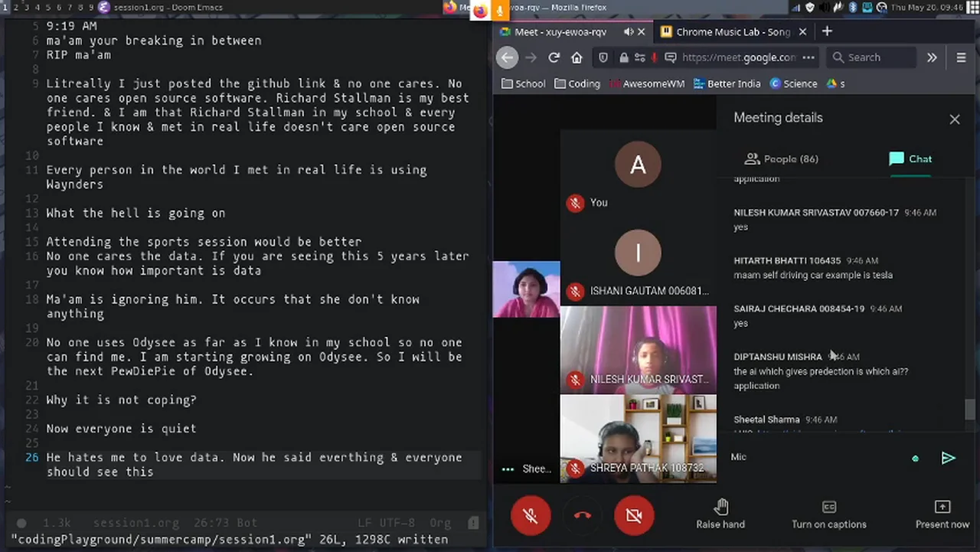Viewport: 980px width, 552px height.
Task: Focus the chat message input field
Action: (815, 457)
